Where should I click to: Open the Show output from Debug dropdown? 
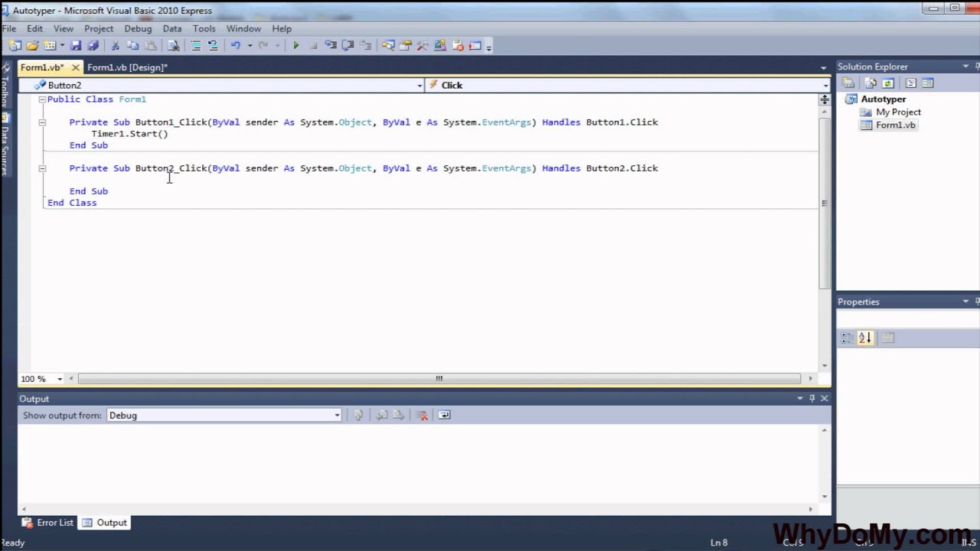pos(336,416)
